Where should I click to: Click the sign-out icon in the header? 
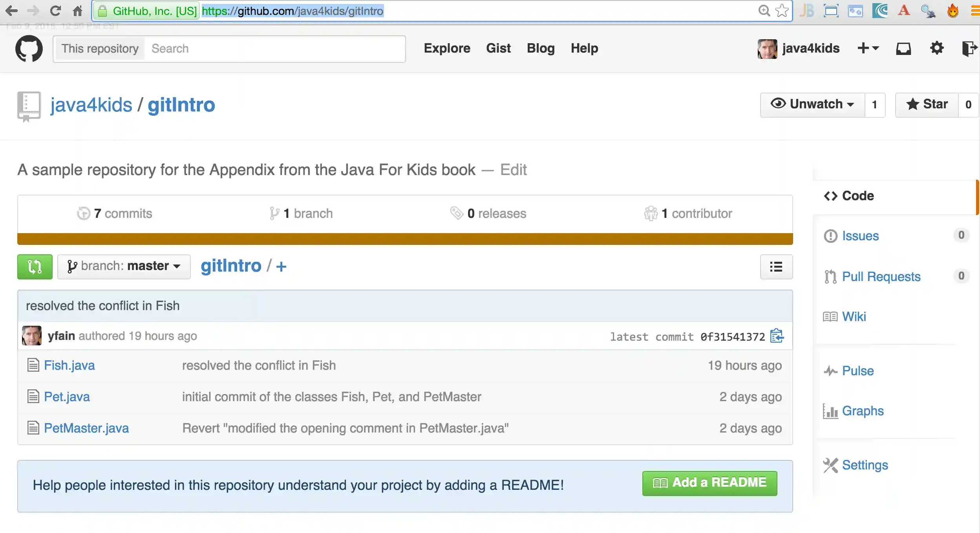tap(969, 48)
